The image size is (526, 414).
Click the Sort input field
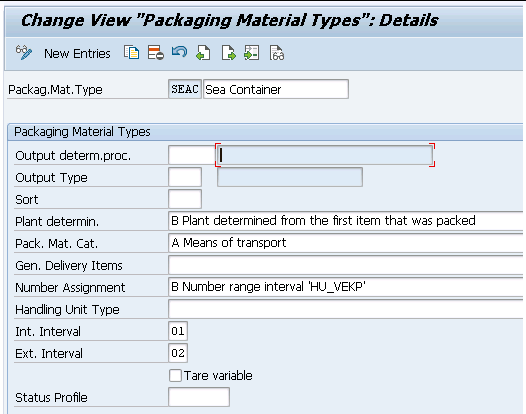(x=185, y=199)
